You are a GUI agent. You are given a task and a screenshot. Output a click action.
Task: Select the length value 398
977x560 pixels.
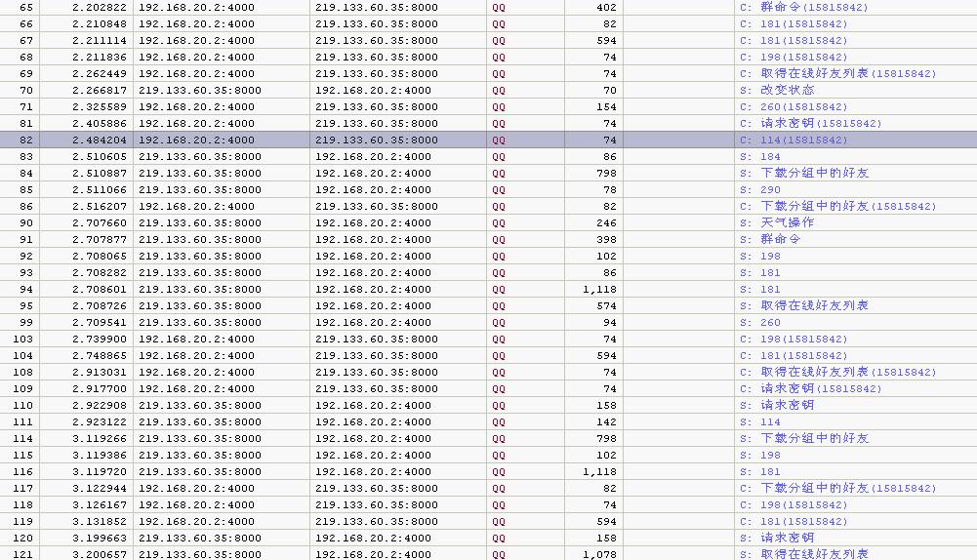point(606,239)
